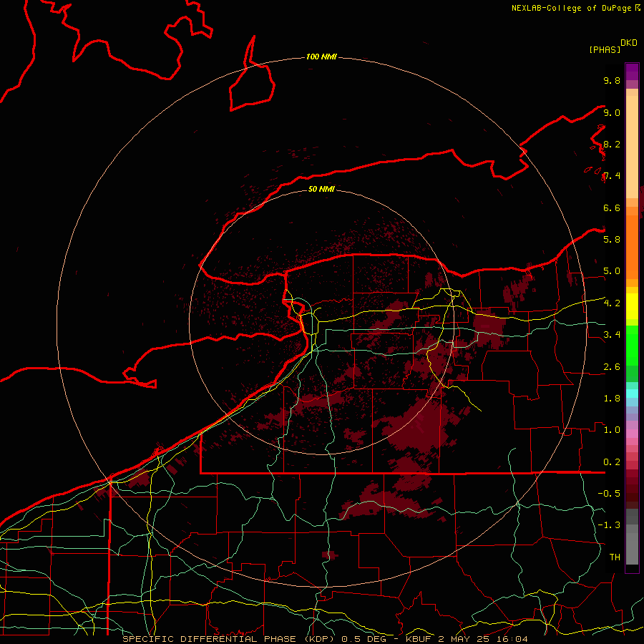644x644 pixels.
Task: Click the DKD legend title
Action: tap(629, 43)
